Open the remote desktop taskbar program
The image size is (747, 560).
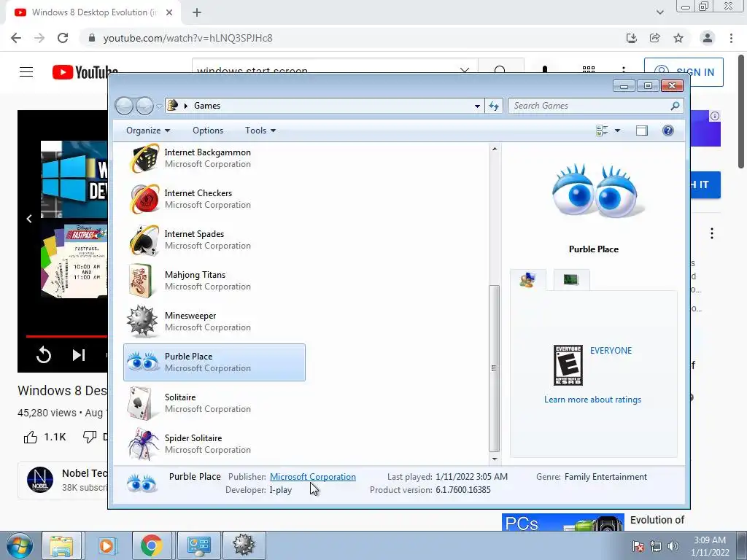pos(198,545)
